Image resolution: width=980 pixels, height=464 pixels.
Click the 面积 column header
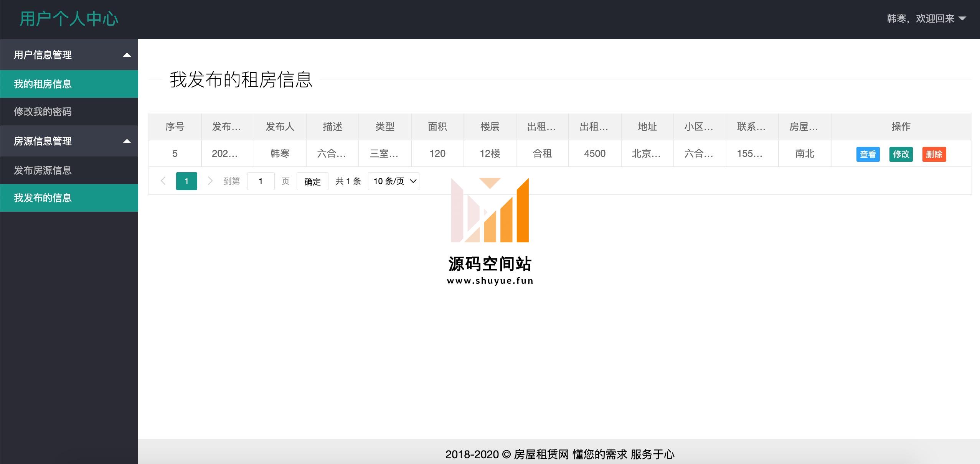pos(437,127)
